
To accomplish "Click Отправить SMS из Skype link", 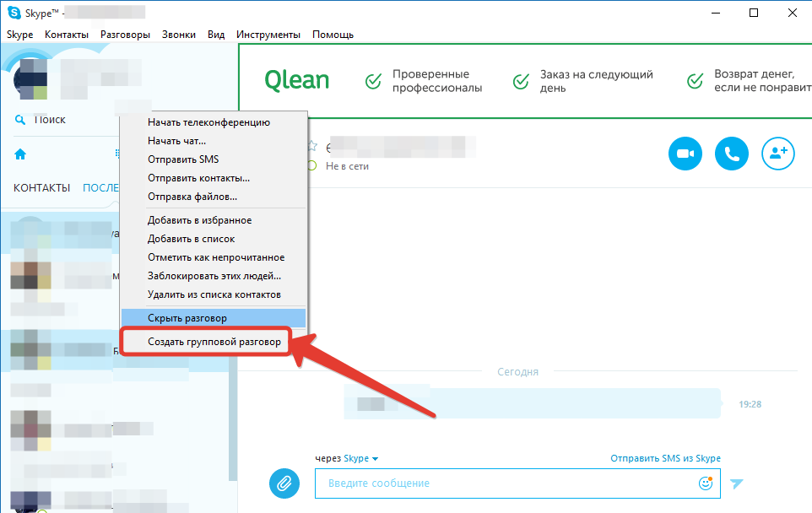I will pyautogui.click(x=665, y=458).
